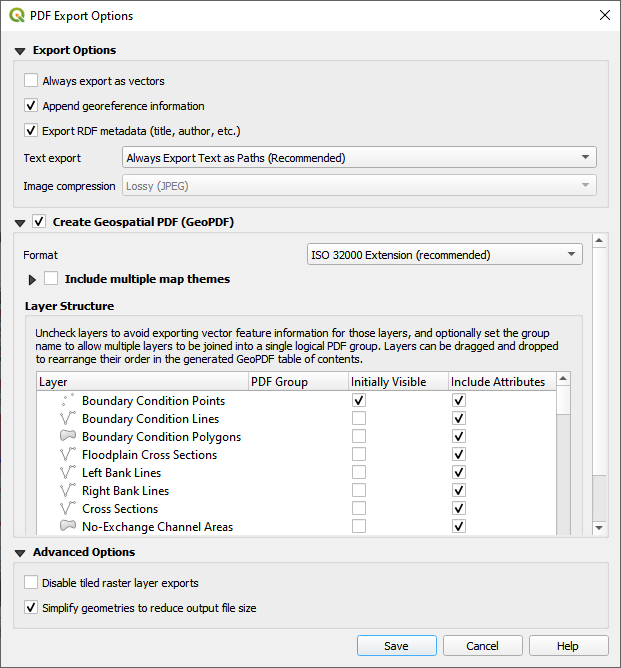Check Initially Visible for Cross Sections layer

[x=358, y=509]
